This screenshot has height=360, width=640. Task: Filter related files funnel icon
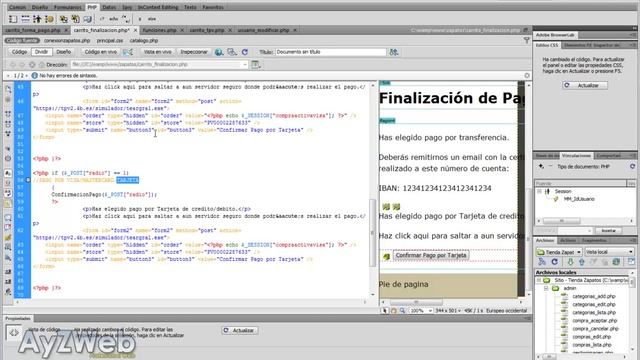tap(527, 40)
